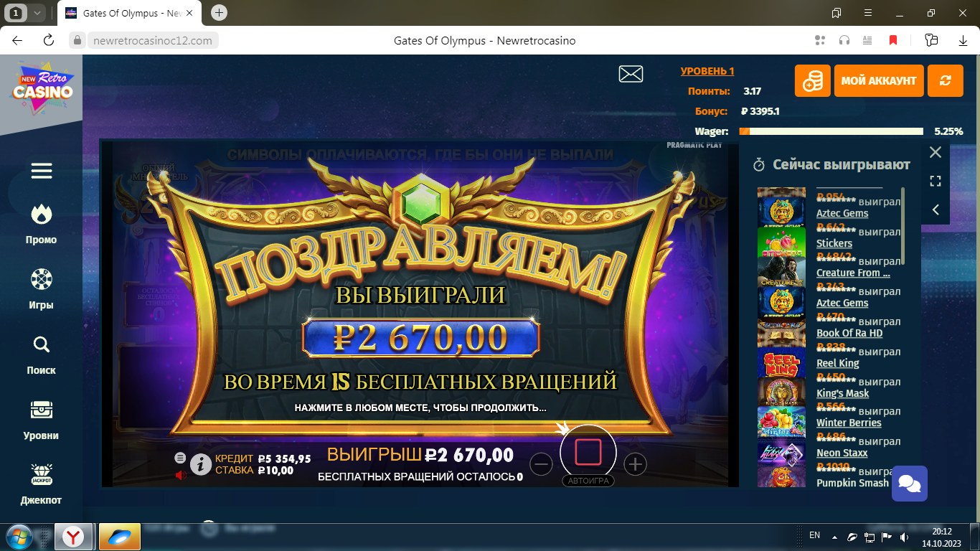Click the orange refresh balance button
Viewport: 980px width, 551px height.
pyautogui.click(x=945, y=80)
